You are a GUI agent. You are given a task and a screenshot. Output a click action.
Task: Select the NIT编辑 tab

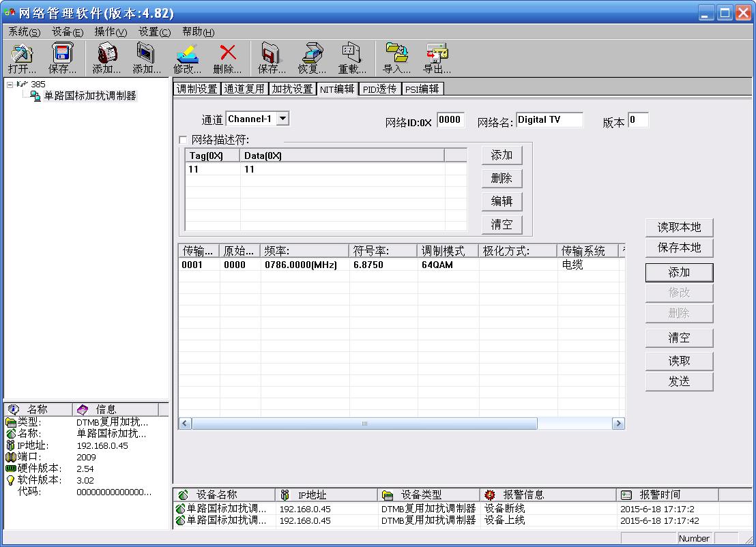pos(337,89)
